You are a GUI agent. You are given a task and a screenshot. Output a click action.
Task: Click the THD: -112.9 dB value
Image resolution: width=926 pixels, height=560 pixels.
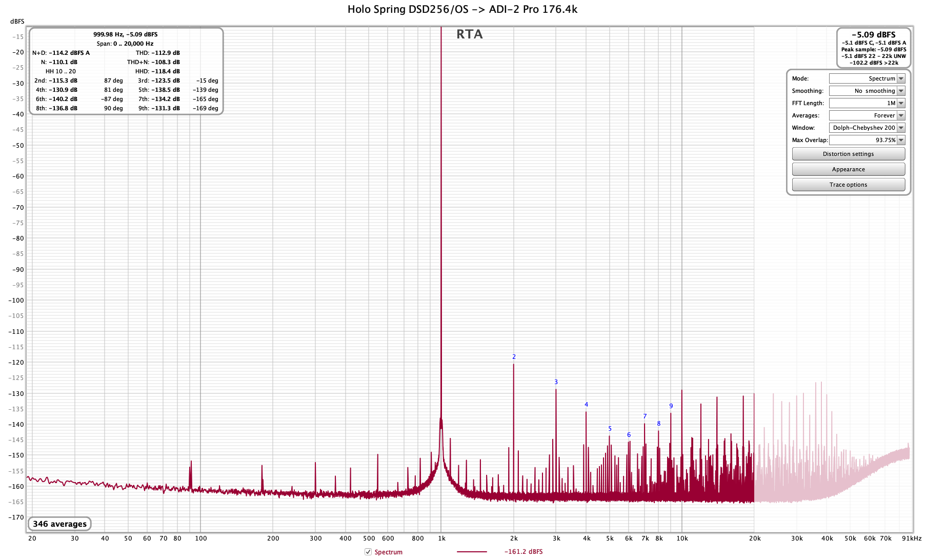click(157, 53)
